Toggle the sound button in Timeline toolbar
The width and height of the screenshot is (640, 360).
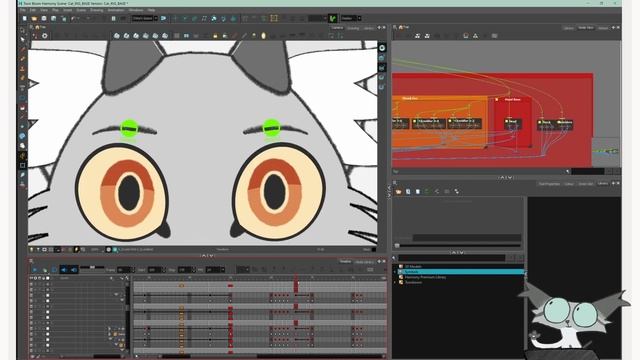coord(64,270)
